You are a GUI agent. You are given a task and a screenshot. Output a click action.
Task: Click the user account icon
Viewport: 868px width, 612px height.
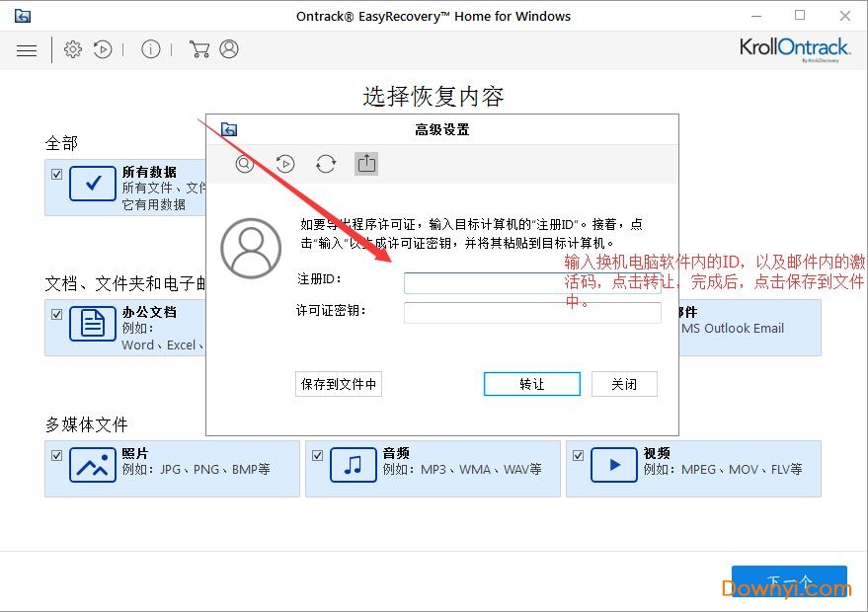point(229,48)
